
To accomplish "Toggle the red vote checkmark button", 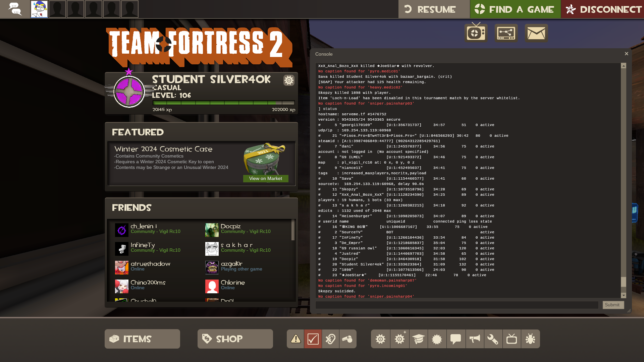I will pyautogui.click(x=313, y=339).
